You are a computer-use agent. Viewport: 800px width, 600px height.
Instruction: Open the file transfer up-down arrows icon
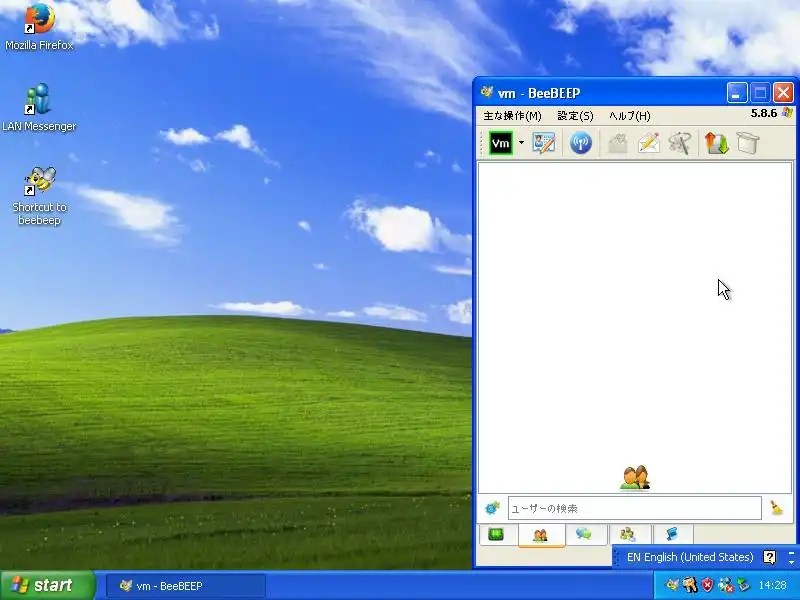(716, 143)
